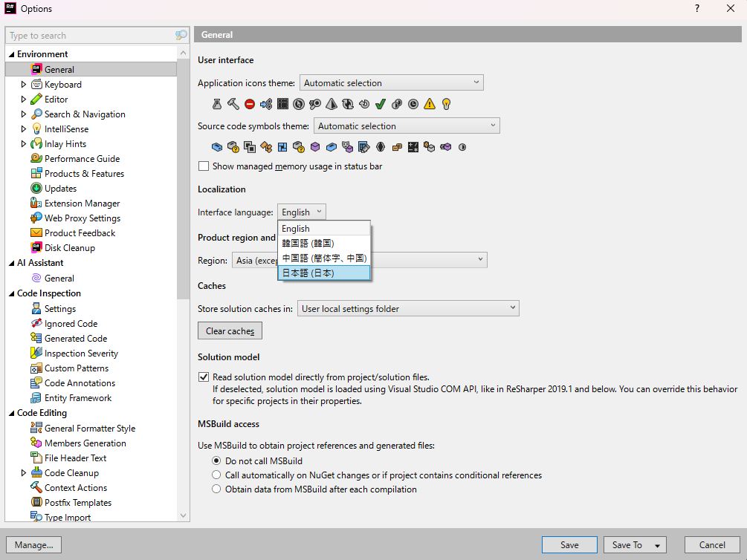Click the tree scrollbar up arrow
This screenshot has height=560, width=747.
(183, 52)
